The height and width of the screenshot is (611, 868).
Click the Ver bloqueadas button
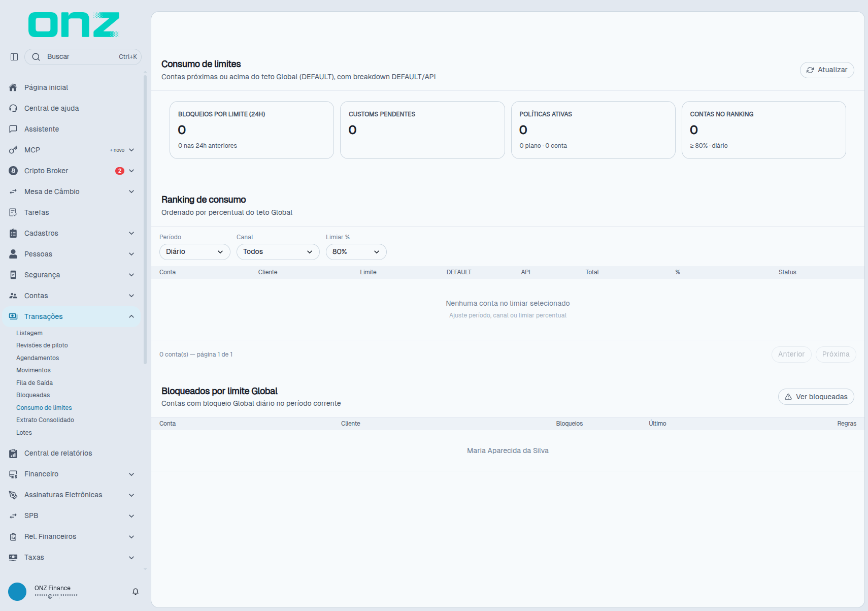[816, 397]
